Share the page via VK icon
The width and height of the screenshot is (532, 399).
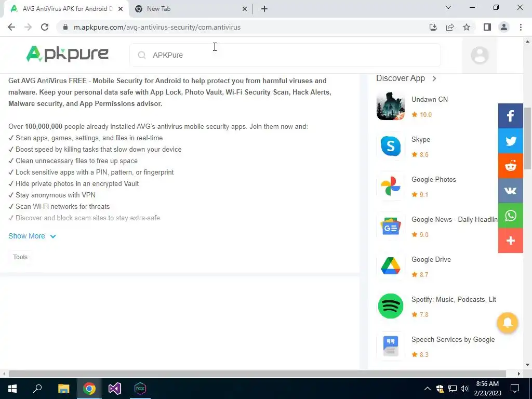[x=510, y=191]
